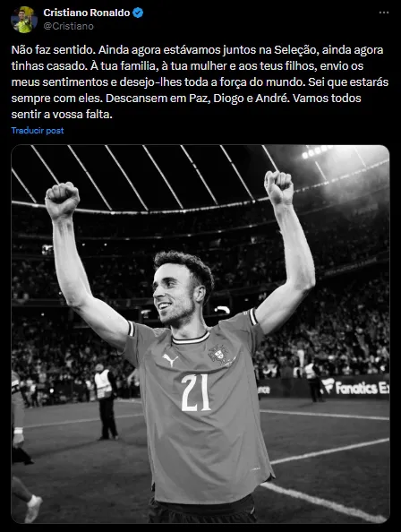Click the steward in the vest on pitch
The height and width of the screenshot is (532, 401).
click(x=107, y=402)
